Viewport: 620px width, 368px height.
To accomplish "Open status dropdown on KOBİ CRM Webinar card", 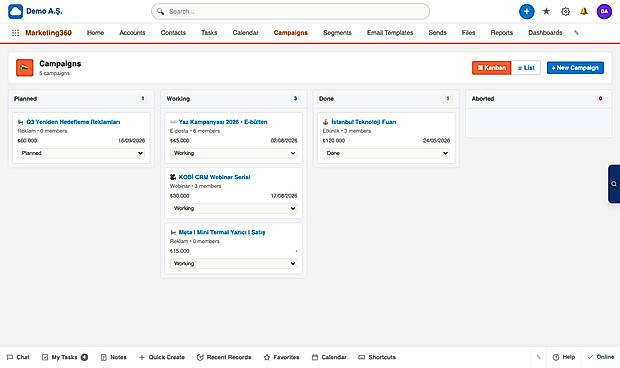I will [x=234, y=208].
